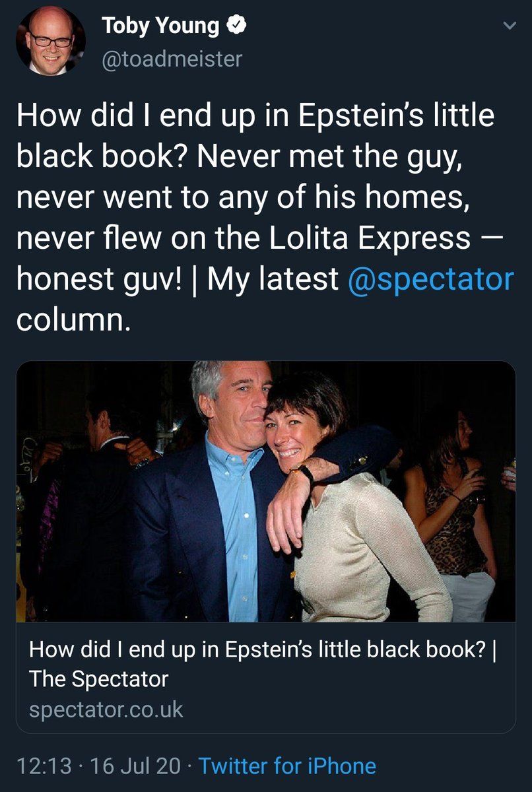Click the blue verified badge
532x792 pixels.
click(x=237, y=26)
